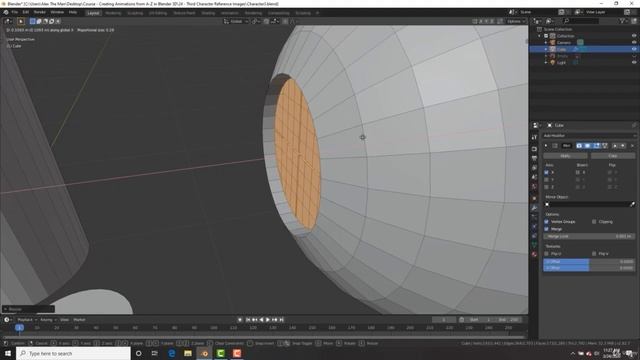Toggle Light visibility eye in outliner
Viewport: 640px width, 360px height.
pyautogui.click(x=634, y=62)
